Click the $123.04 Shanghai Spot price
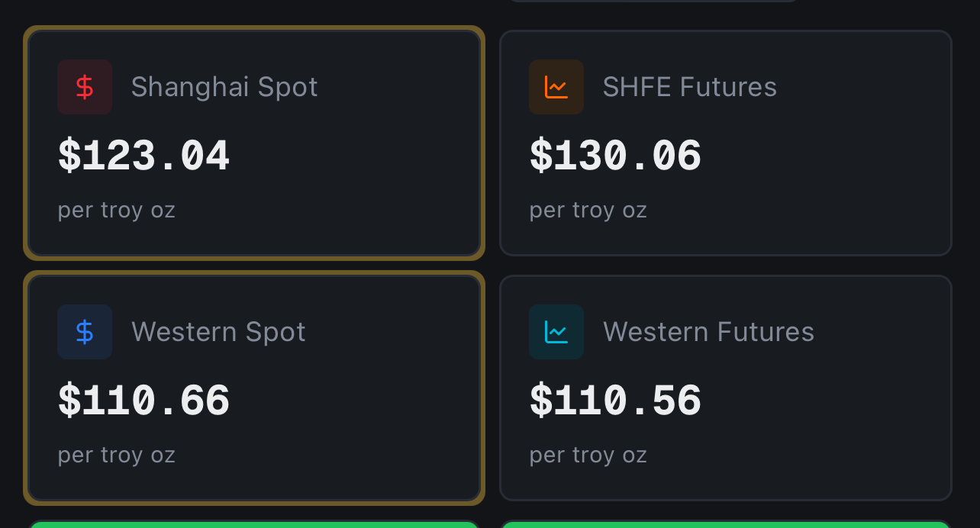The height and width of the screenshot is (528, 980). pos(144,156)
